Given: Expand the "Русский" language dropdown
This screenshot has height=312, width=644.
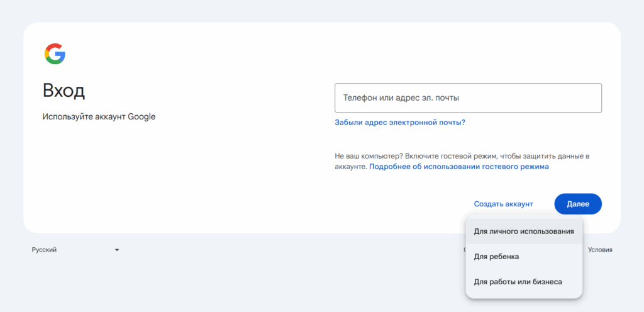Looking at the screenshot, I should click(75, 250).
